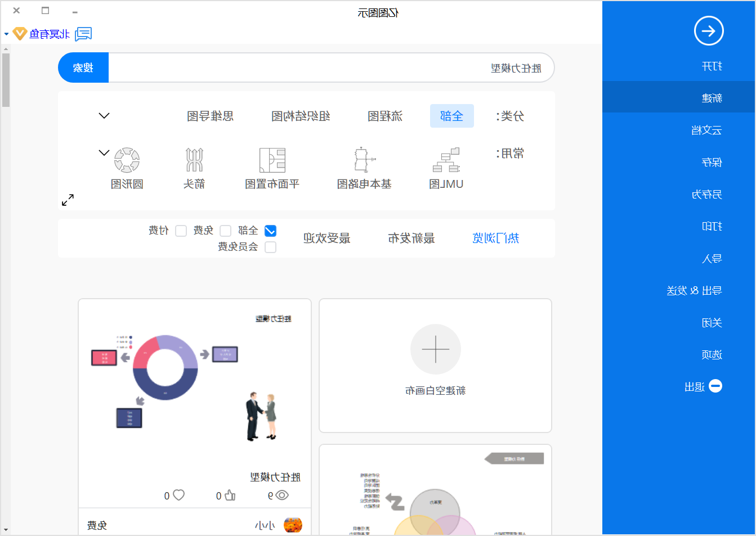Click the expand-arrows icon below the categories
The image size is (756, 536).
(68, 200)
